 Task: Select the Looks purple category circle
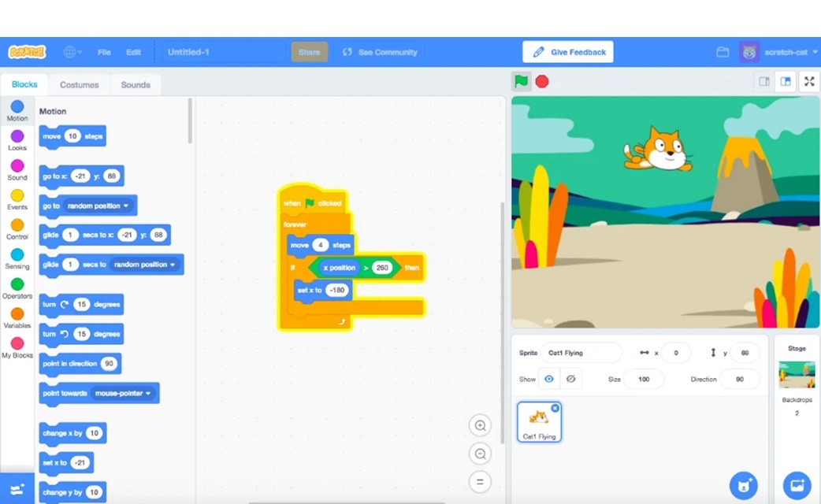pyautogui.click(x=17, y=137)
